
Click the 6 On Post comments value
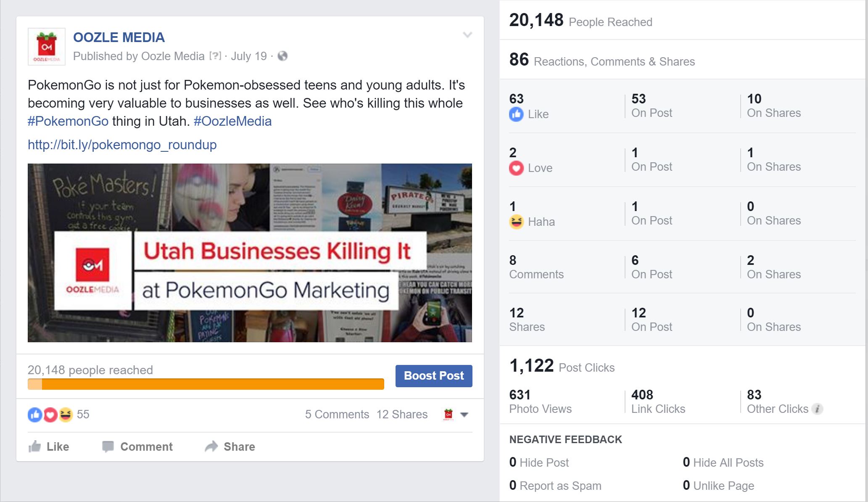click(652, 267)
